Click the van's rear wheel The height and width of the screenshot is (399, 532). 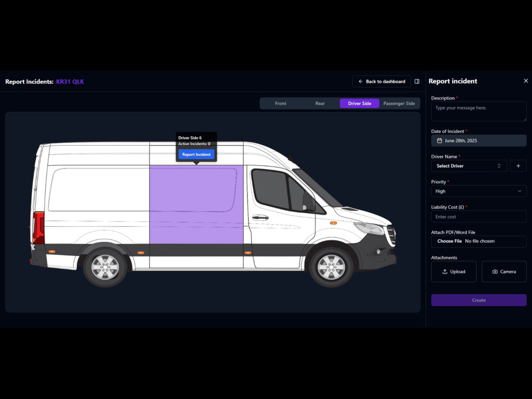point(105,267)
